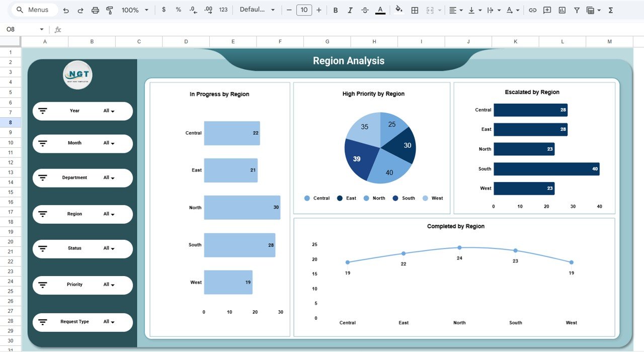
Task: Toggle bold formatting
Action: (335, 10)
